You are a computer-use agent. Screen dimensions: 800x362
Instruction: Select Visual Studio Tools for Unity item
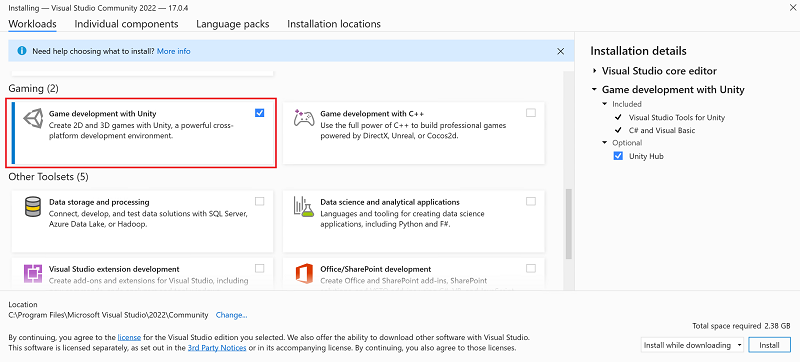677,117
